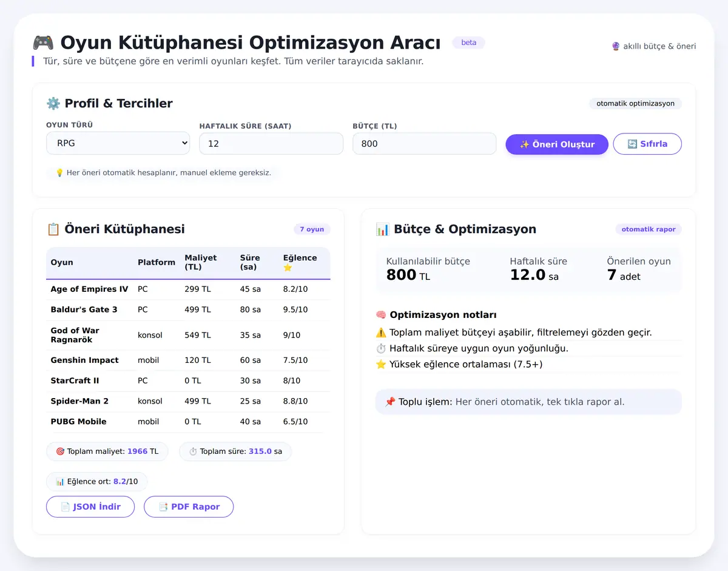Screen dimensions: 728x571
Task: Click the Sıfırla reset button
Action: 647,144
